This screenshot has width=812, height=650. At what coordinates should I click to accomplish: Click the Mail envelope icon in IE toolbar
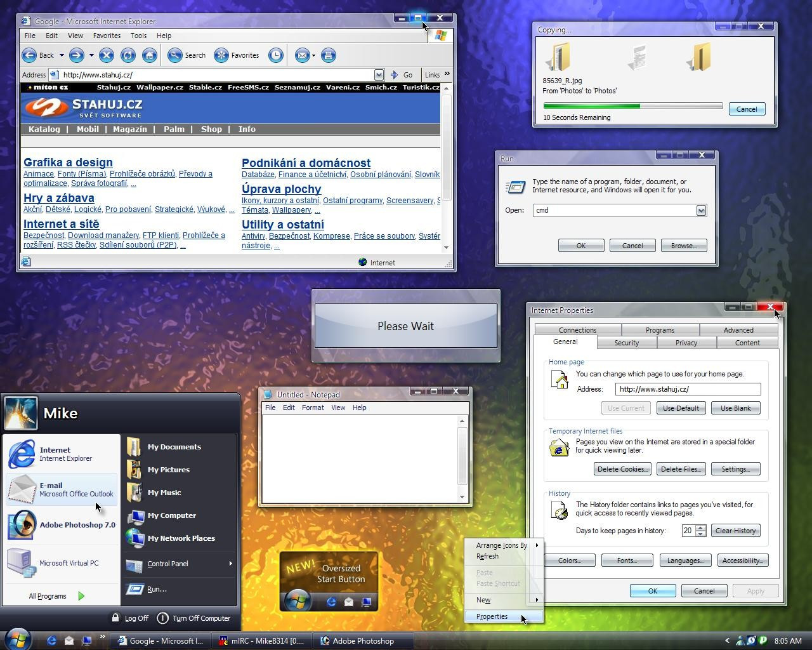[x=303, y=55]
